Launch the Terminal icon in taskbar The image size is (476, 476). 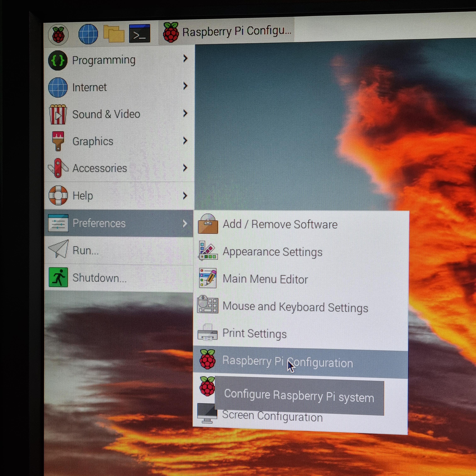139,34
